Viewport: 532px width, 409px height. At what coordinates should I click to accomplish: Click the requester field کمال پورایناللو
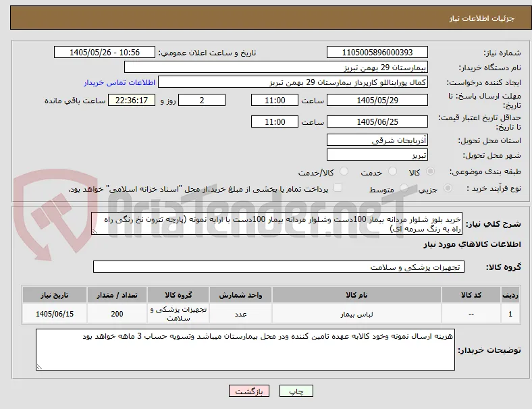(x=293, y=82)
